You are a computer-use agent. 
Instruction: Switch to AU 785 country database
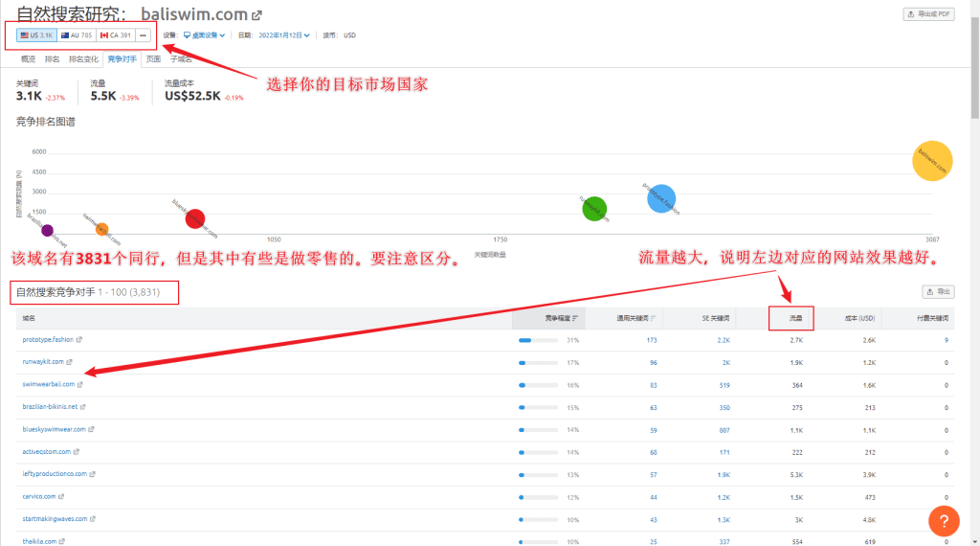click(76, 35)
